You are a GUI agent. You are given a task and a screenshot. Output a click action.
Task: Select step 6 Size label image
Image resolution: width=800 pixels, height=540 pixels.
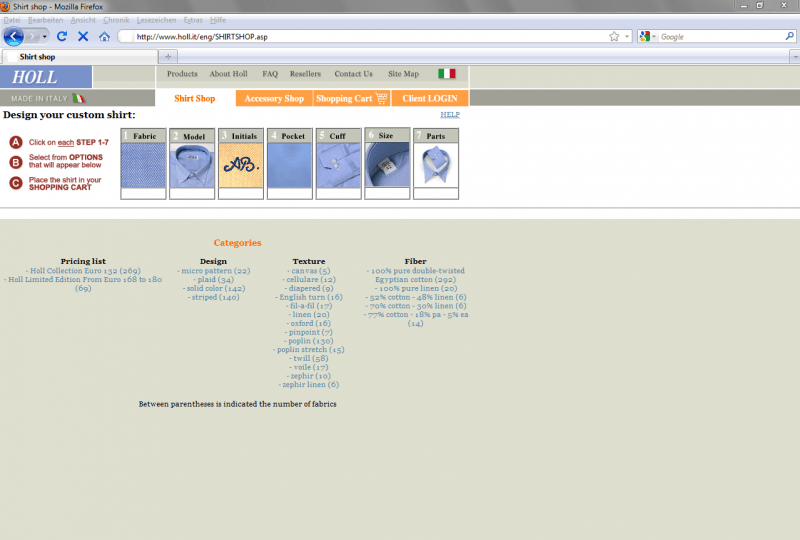click(x=387, y=164)
